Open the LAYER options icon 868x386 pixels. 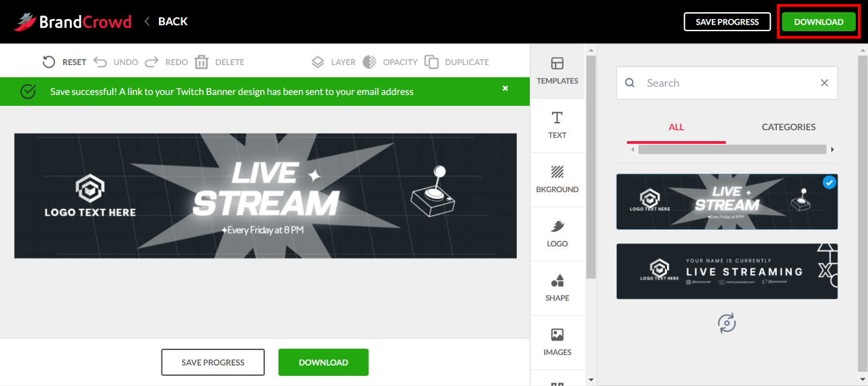pyautogui.click(x=318, y=62)
